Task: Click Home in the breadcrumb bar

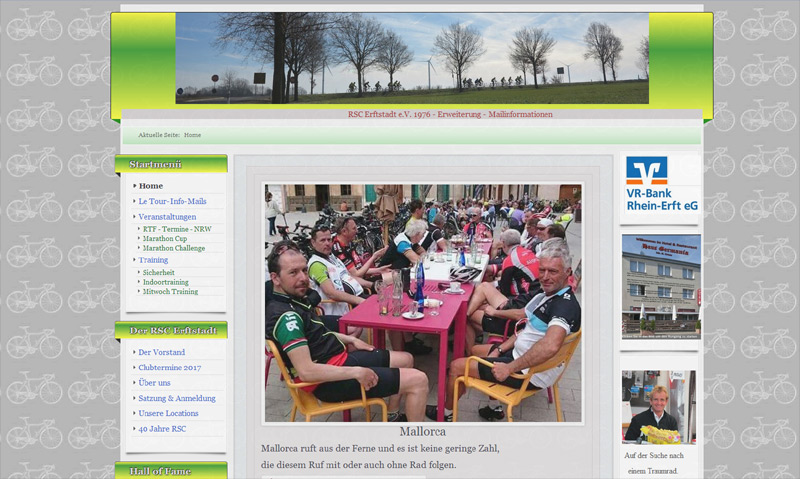Action: (x=192, y=135)
